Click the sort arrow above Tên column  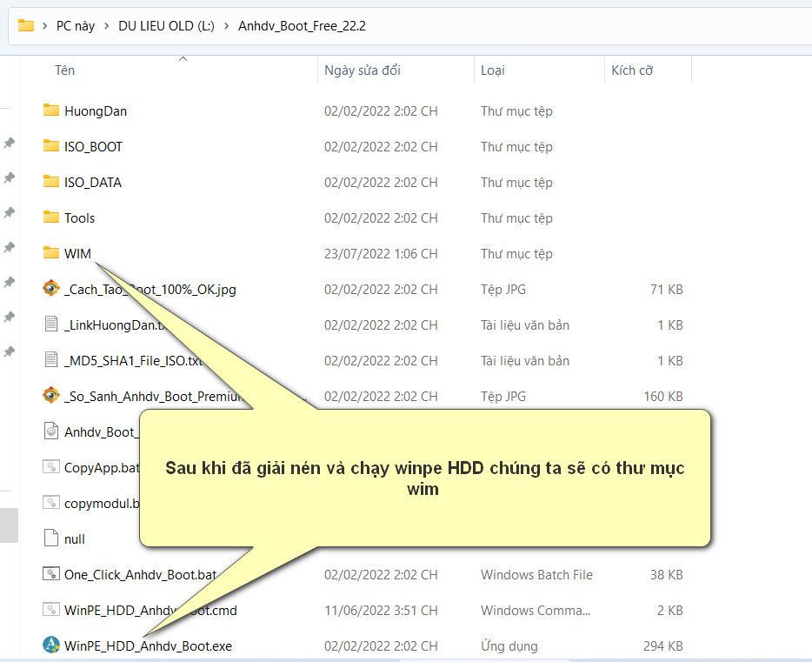[x=183, y=59]
